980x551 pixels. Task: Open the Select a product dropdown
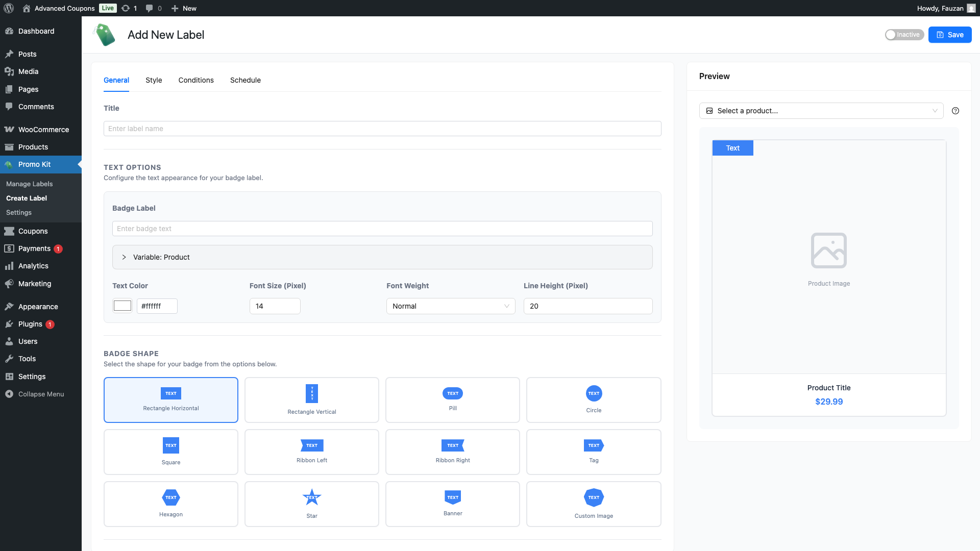[821, 111]
